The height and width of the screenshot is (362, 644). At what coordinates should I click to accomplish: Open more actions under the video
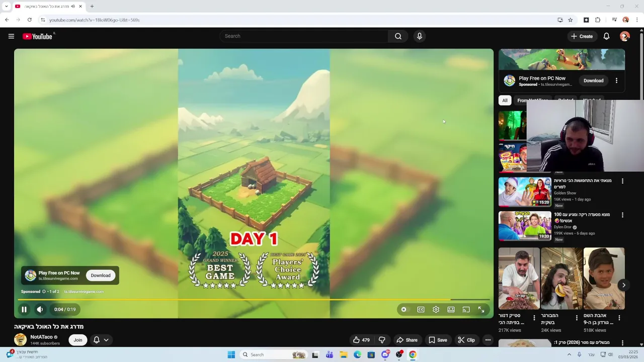click(x=488, y=340)
